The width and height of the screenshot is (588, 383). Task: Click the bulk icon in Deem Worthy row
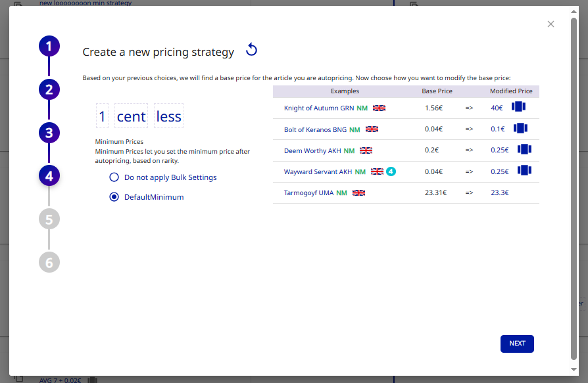pyautogui.click(x=525, y=149)
